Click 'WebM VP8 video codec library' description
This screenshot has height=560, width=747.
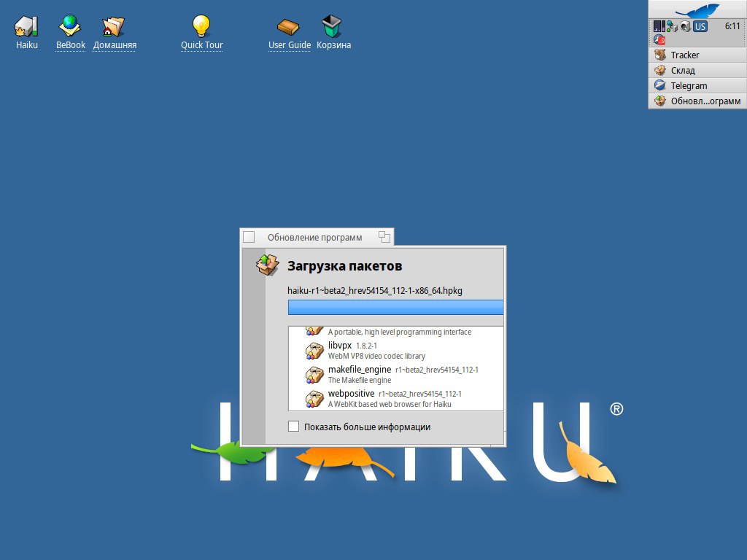click(376, 356)
